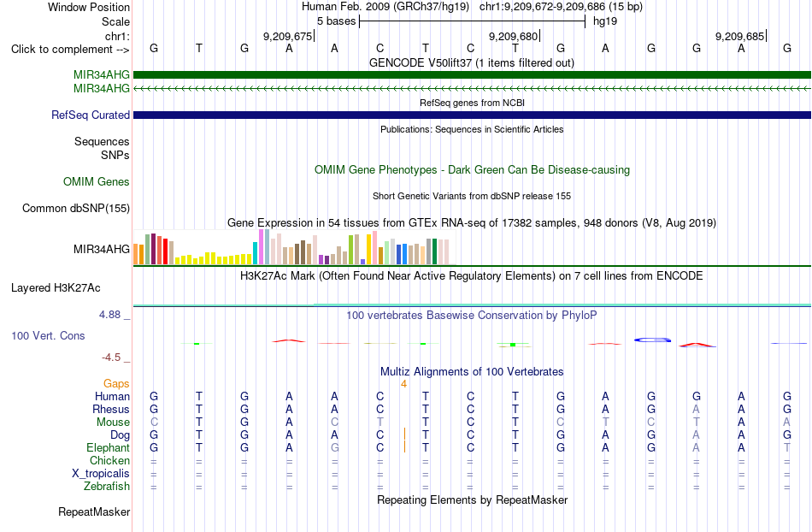812x532 pixels.
Task: Select the Chicken alignment row label
Action: point(109,460)
